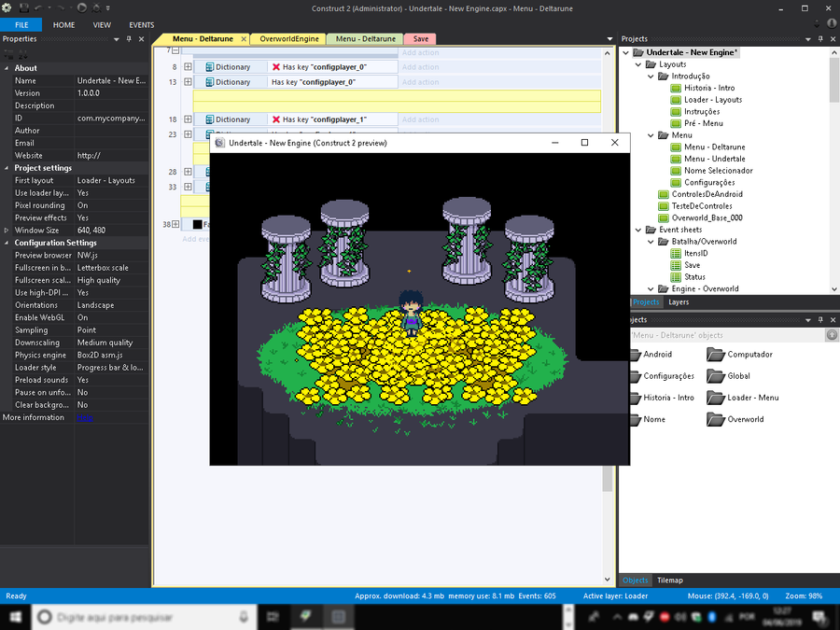Select the Historia - Intro layout
The width and height of the screenshot is (840, 630).
coord(709,88)
